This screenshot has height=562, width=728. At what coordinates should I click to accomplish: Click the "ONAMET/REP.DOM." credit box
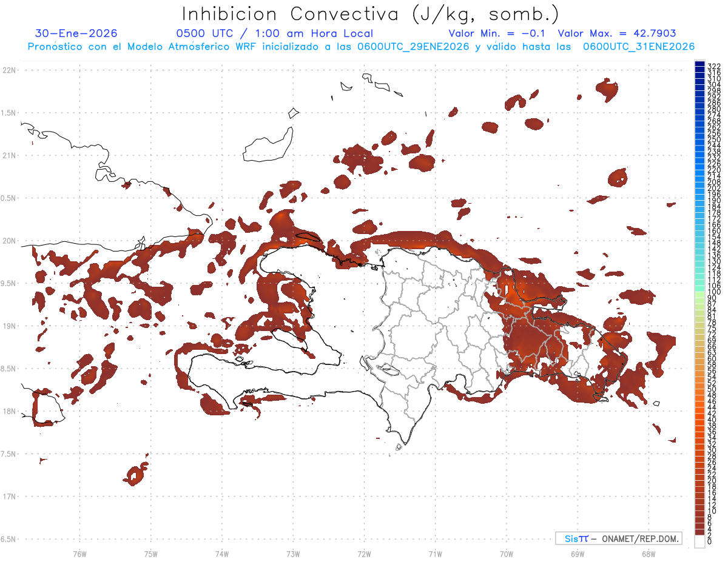619,538
